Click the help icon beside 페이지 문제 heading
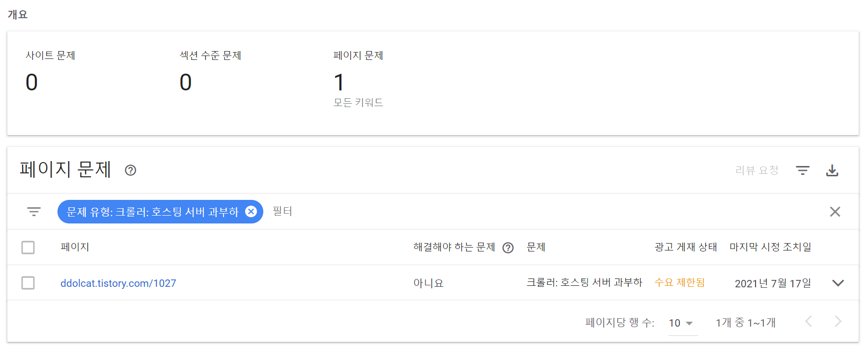Image resolution: width=868 pixels, height=360 pixels. (130, 170)
